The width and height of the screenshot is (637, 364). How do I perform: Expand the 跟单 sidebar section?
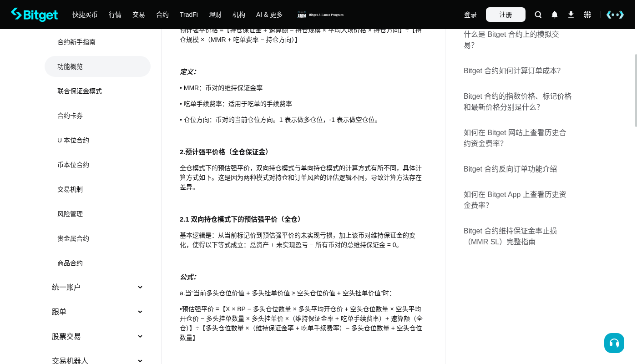(x=97, y=312)
